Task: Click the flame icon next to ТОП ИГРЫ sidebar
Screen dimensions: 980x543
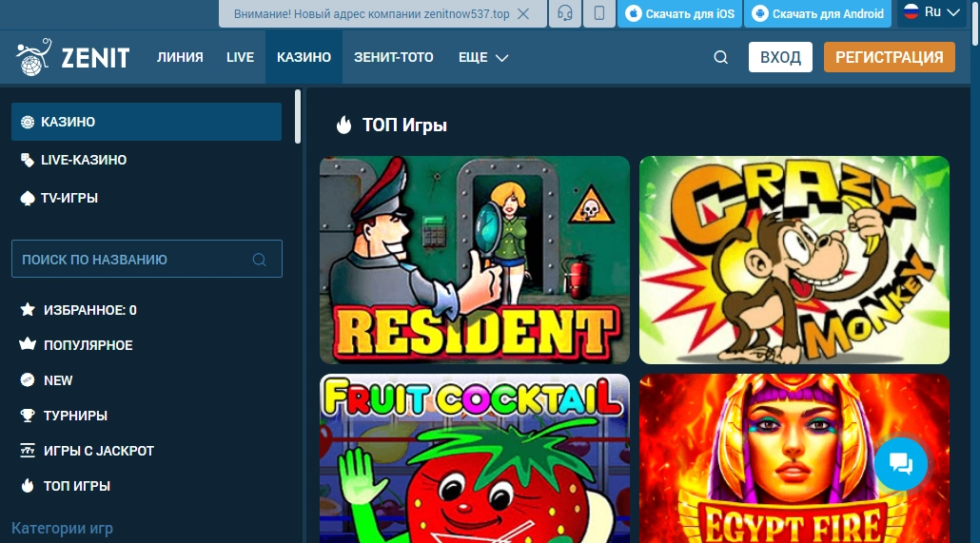Action: pyautogui.click(x=28, y=486)
